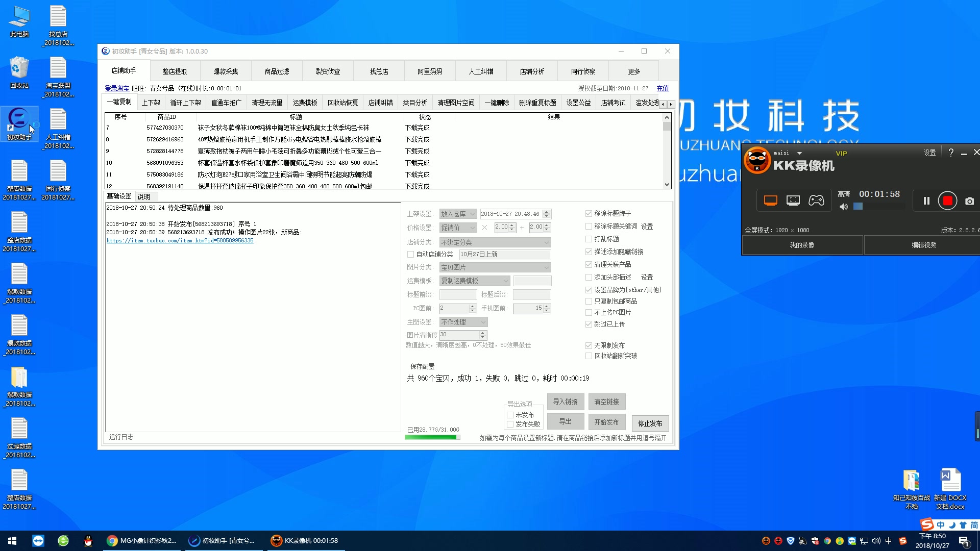Enable 自动店铺分类 checkbox

tap(410, 254)
